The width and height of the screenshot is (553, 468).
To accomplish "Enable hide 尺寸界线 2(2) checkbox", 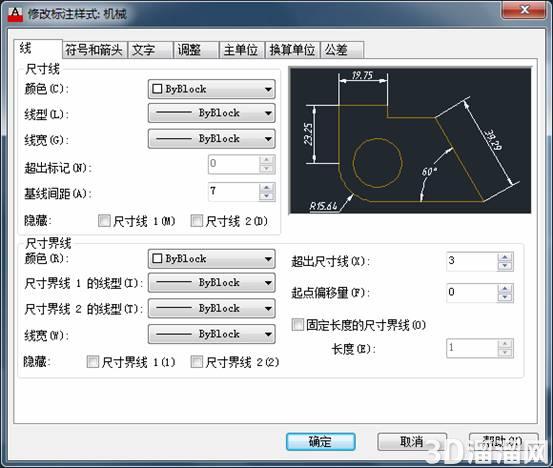I will coord(196,362).
